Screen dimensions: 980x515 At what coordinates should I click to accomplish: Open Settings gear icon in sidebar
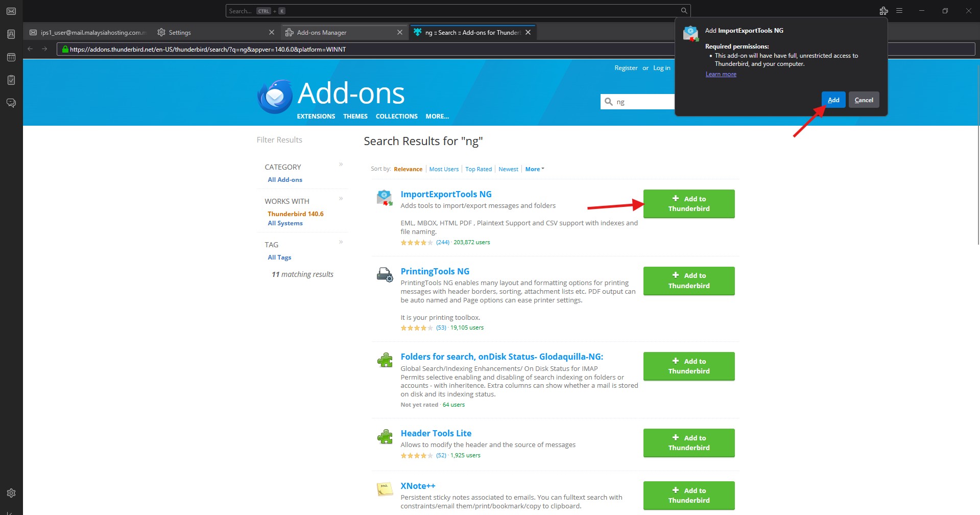click(x=11, y=493)
